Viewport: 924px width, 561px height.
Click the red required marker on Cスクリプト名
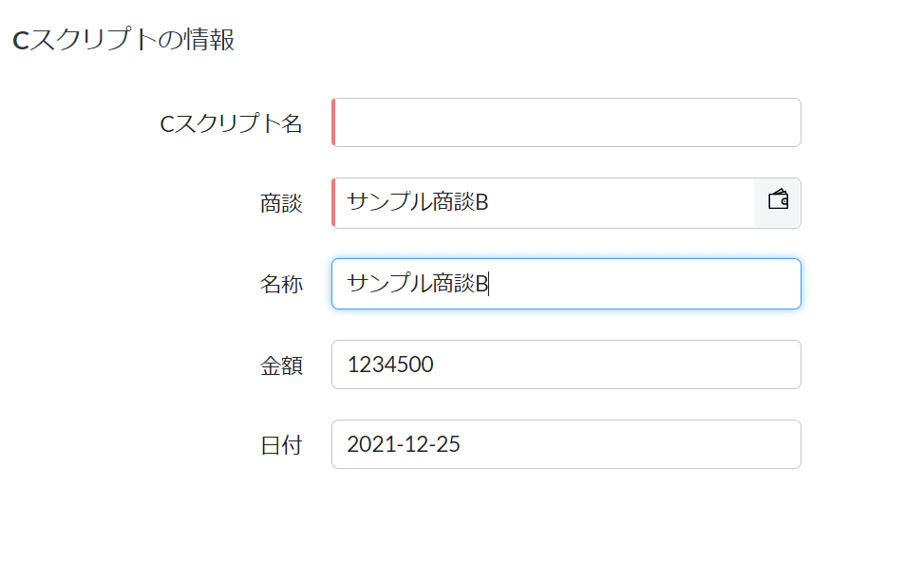[333, 122]
